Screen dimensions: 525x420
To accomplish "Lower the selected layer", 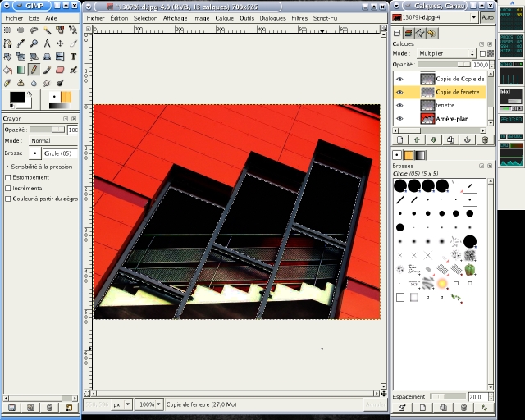I will pos(434,139).
